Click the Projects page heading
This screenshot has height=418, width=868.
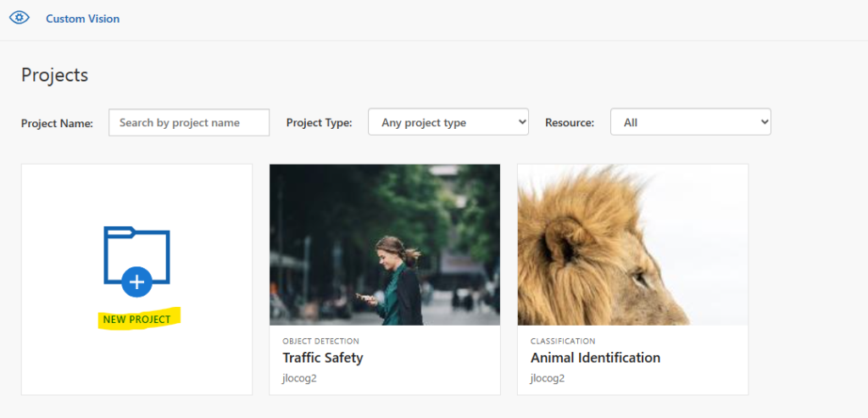click(x=55, y=75)
